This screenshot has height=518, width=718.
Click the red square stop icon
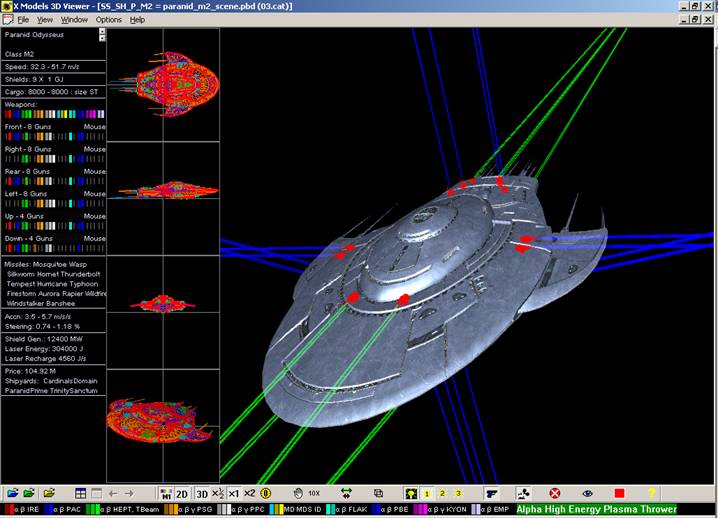[619, 493]
